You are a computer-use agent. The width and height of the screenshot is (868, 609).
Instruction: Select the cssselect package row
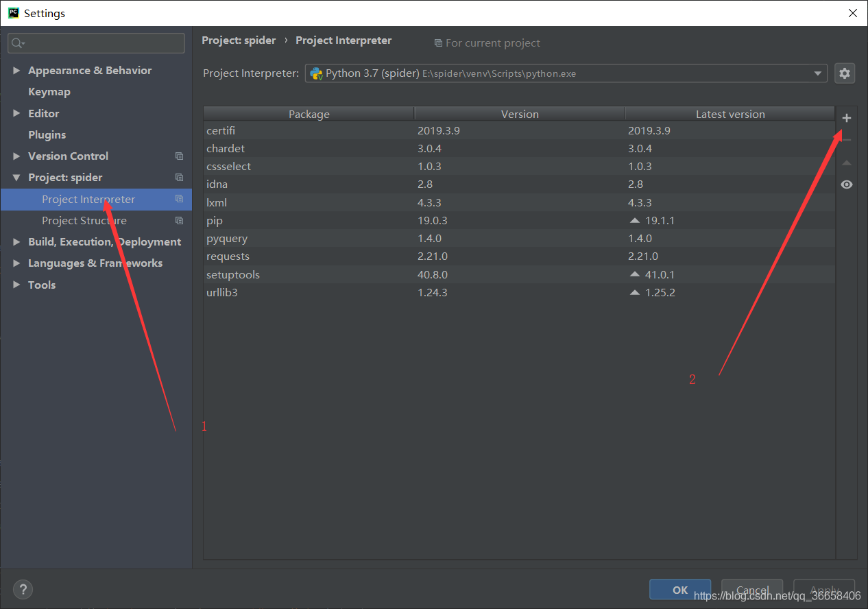pyautogui.click(x=519, y=166)
